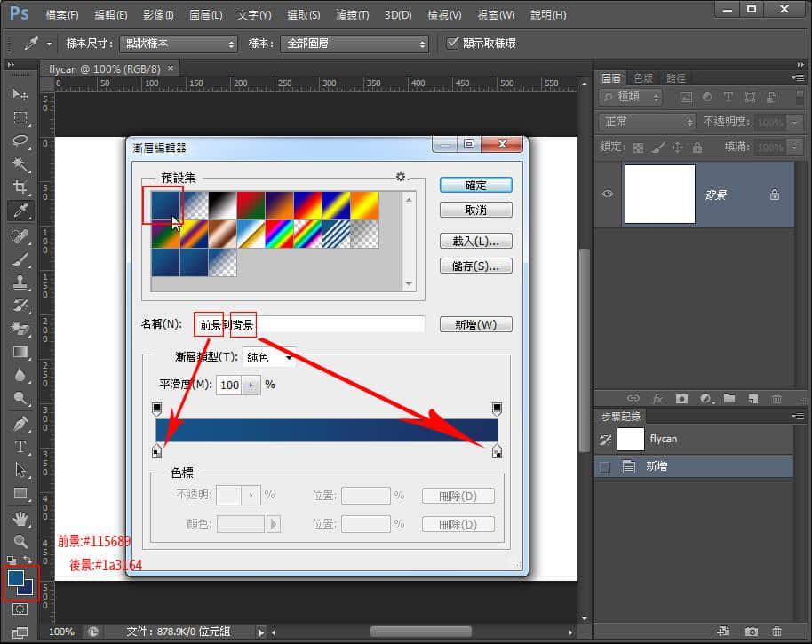This screenshot has height=644, width=812.
Task: Select the History Brush tool
Action: pos(20,306)
